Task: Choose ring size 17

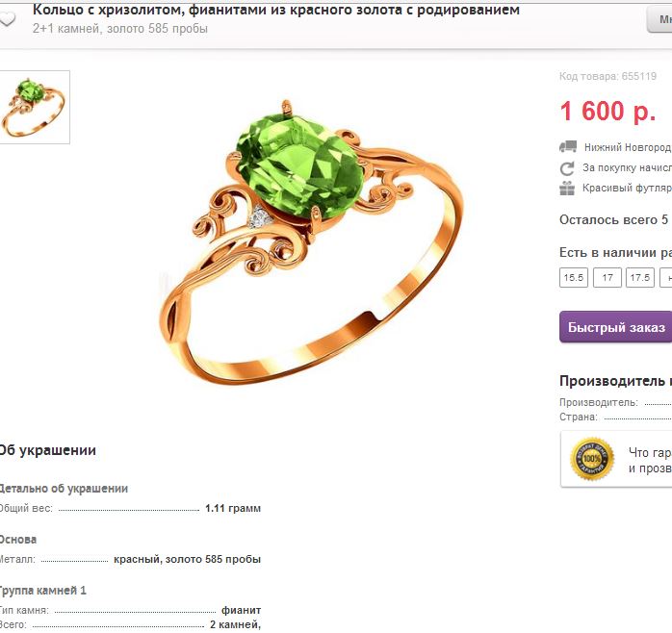Action: tap(607, 277)
